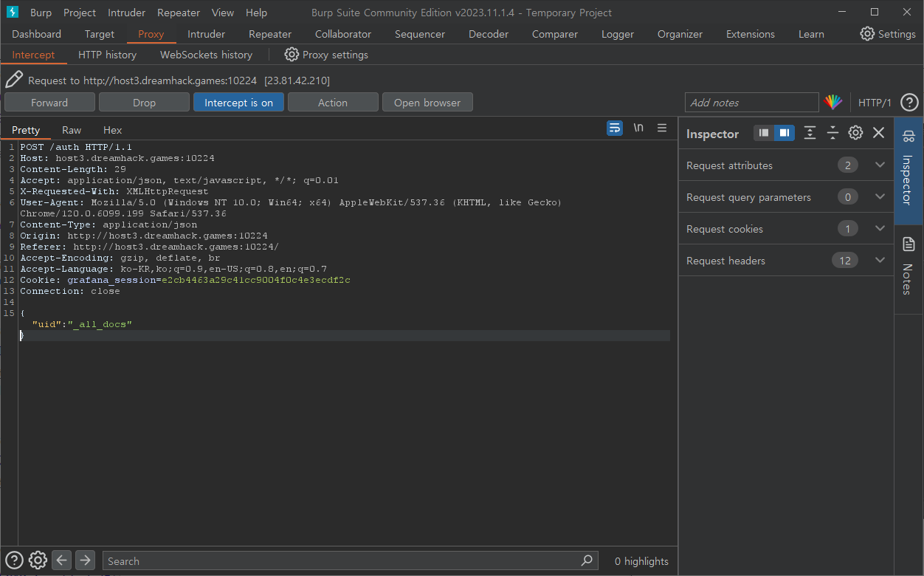The width and height of the screenshot is (924, 576).
Task: Switch Inspector to side-by-side layout
Action: pos(784,133)
